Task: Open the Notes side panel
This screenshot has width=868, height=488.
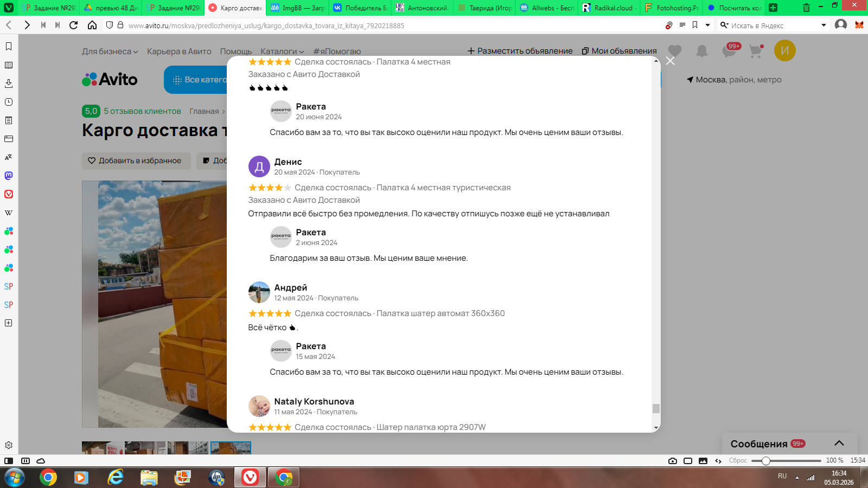Action: 9,120
